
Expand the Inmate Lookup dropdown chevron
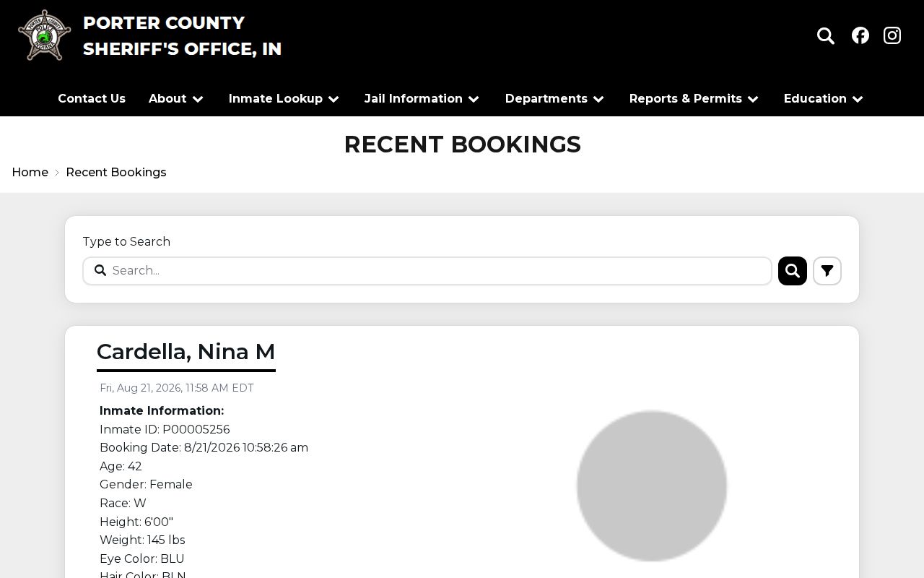pos(334,99)
